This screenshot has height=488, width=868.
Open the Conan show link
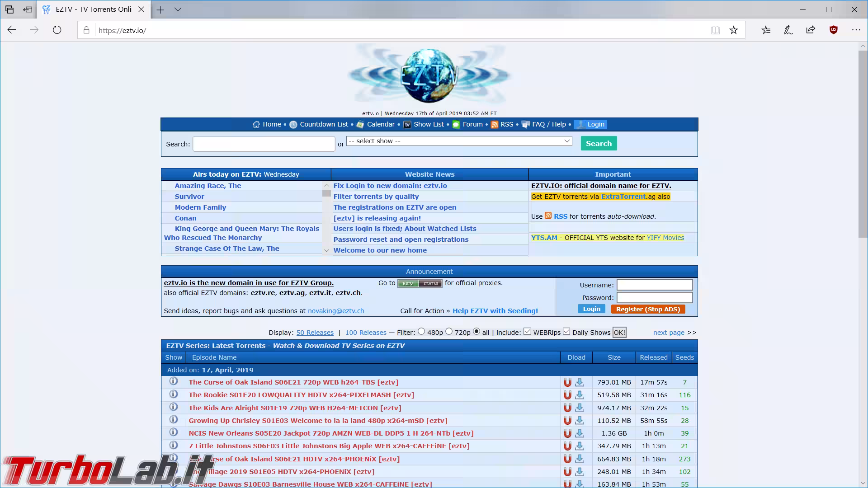click(x=185, y=218)
